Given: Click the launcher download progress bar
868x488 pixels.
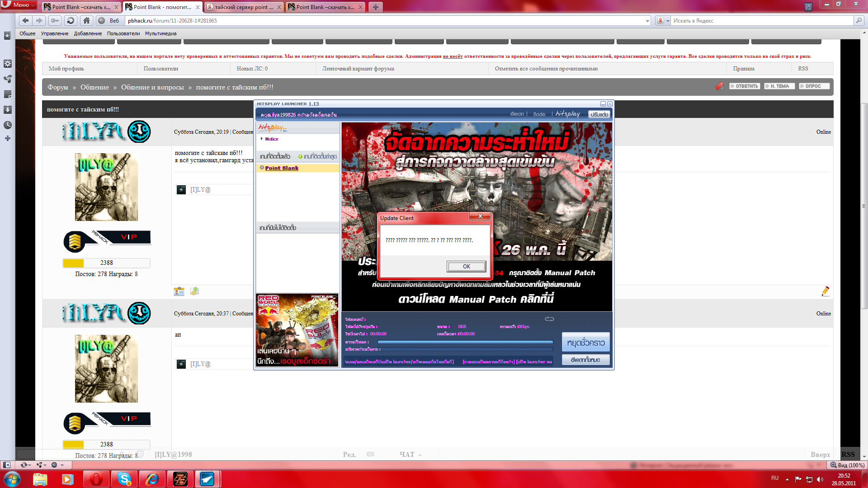Looking at the screenshot, I should pos(465,342).
